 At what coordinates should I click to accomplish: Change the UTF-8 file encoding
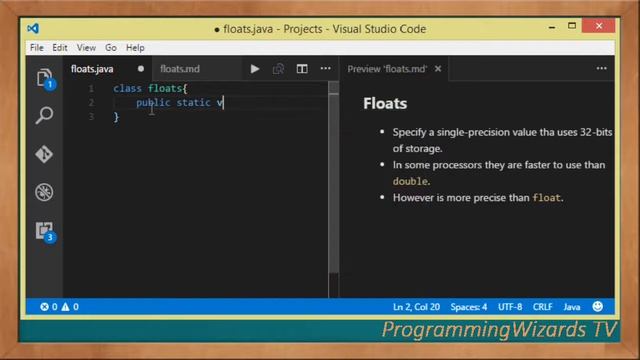(x=510, y=307)
